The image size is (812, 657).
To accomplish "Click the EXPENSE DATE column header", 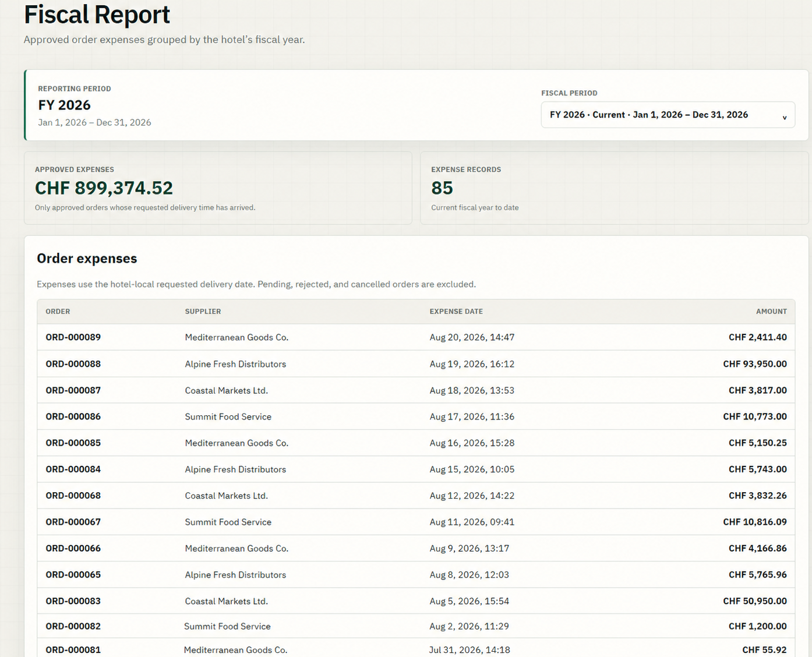I will (x=456, y=312).
